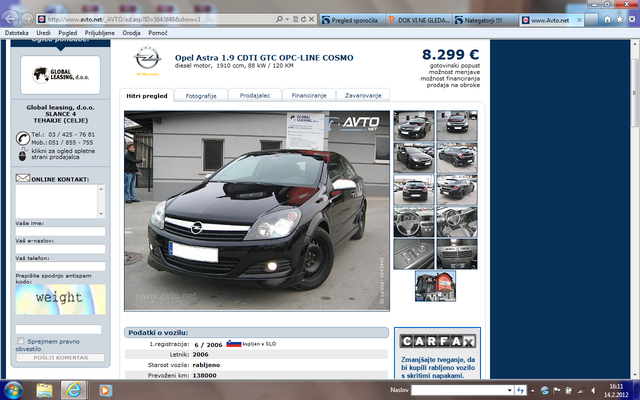Viewport: 640px width, 400px height.
Task: Click the Vaš e-naslov input field
Action: click(60, 249)
